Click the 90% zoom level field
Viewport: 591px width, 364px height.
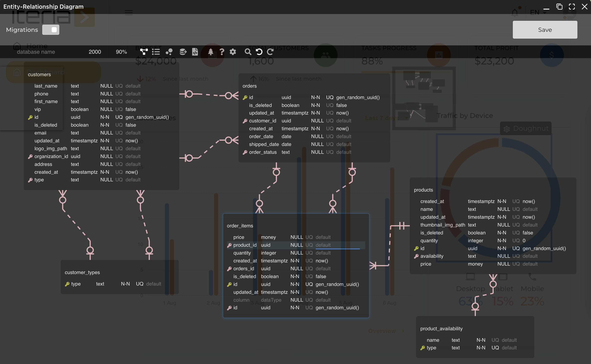[121, 52]
